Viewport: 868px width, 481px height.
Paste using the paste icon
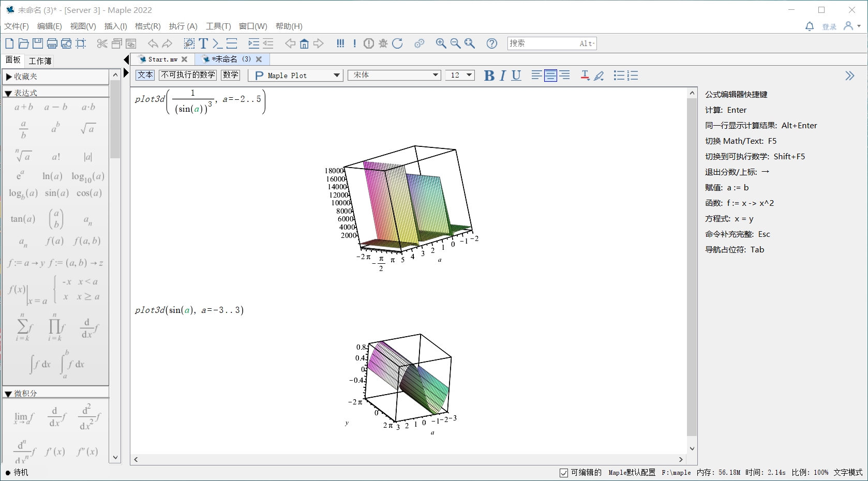[x=131, y=43]
